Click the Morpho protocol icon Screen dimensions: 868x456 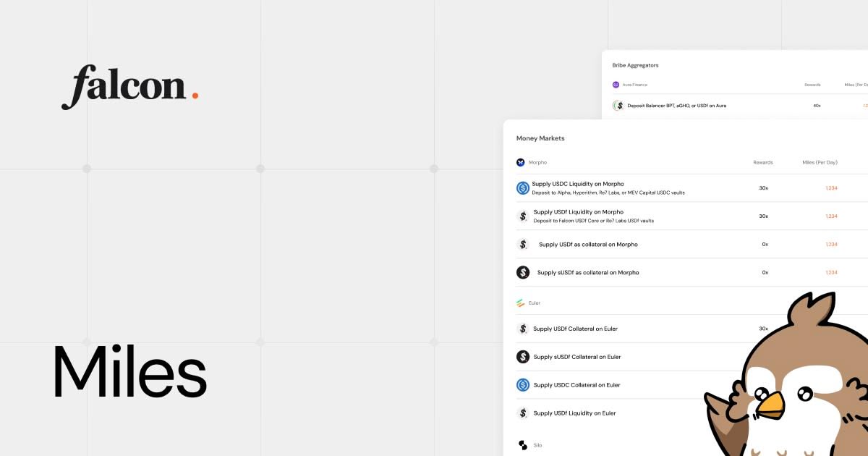pos(520,163)
